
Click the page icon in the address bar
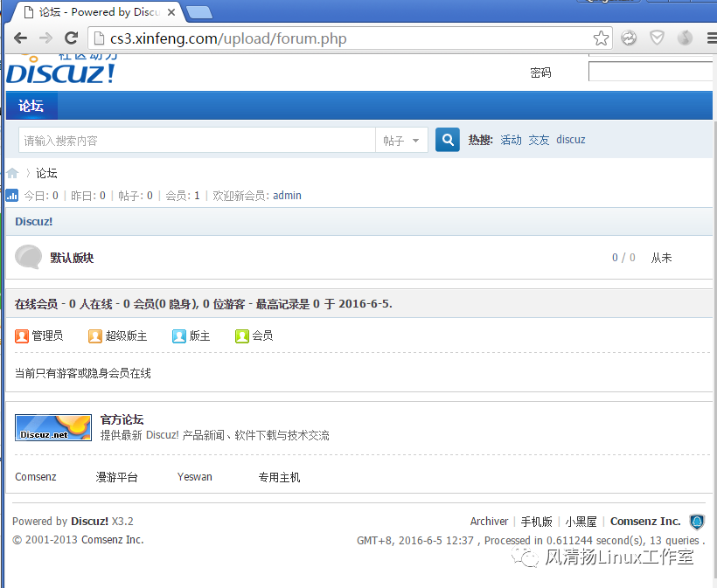tap(98, 38)
